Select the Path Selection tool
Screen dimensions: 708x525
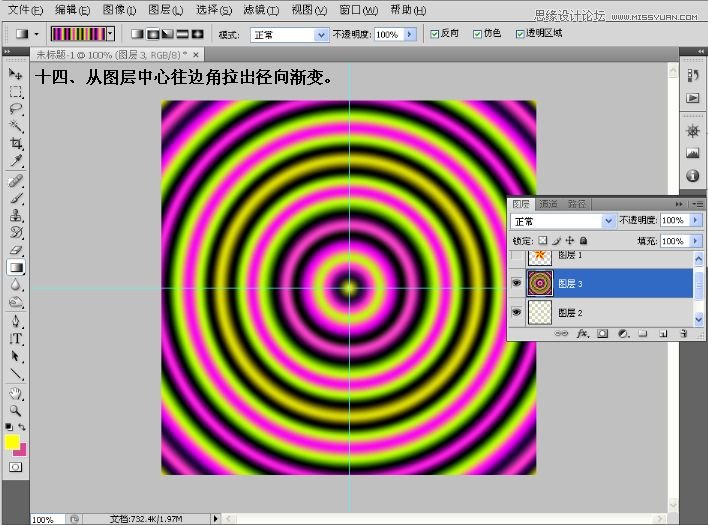pyautogui.click(x=15, y=356)
